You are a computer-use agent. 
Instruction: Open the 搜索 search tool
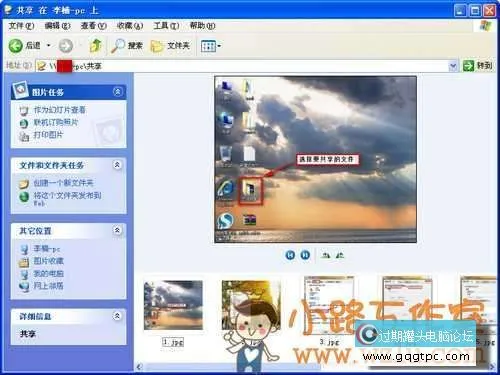pyautogui.click(x=127, y=46)
